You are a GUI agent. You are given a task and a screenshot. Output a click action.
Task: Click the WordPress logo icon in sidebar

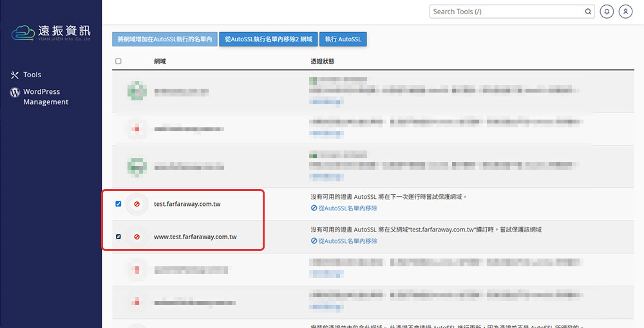[x=15, y=92]
